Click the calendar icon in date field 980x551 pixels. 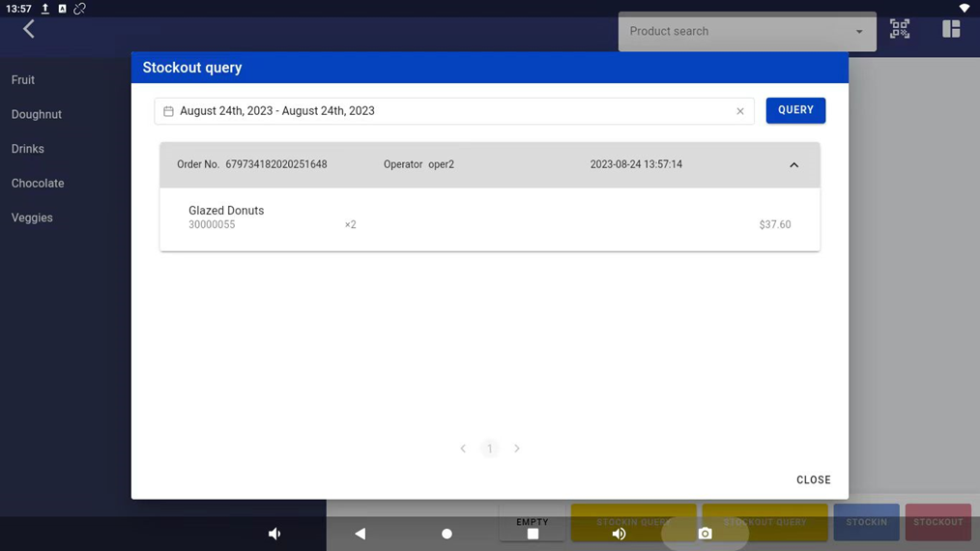(168, 111)
